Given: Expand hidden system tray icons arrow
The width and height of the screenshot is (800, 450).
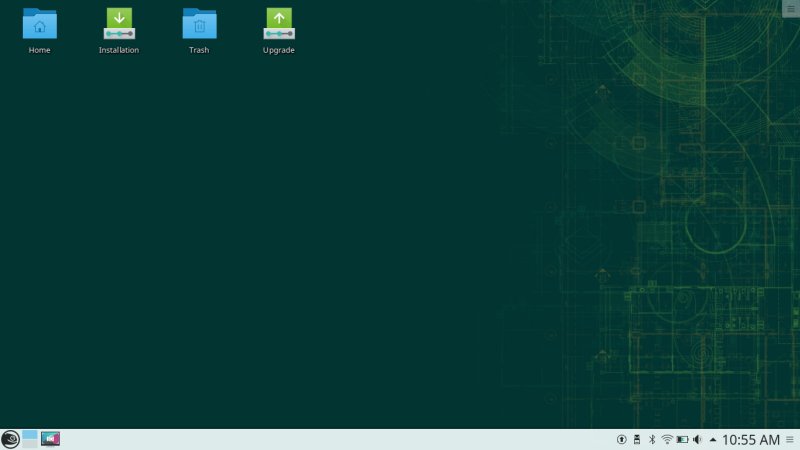Looking at the screenshot, I should pyautogui.click(x=713, y=439).
